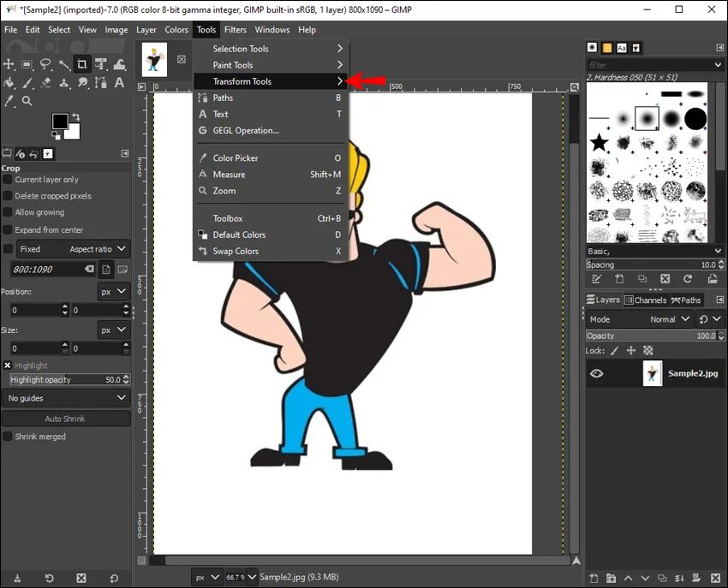Expand the Paint Tools submenu
Viewport: 728px width, 588px height.
[270, 65]
